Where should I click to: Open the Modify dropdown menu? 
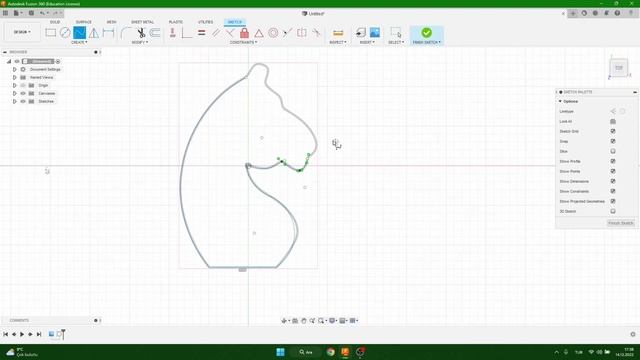pyautogui.click(x=140, y=42)
